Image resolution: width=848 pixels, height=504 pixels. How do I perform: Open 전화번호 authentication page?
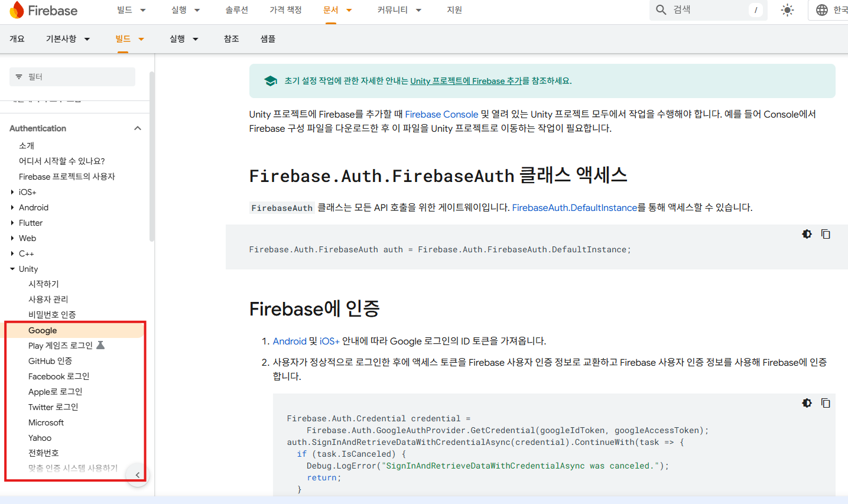pyautogui.click(x=44, y=453)
